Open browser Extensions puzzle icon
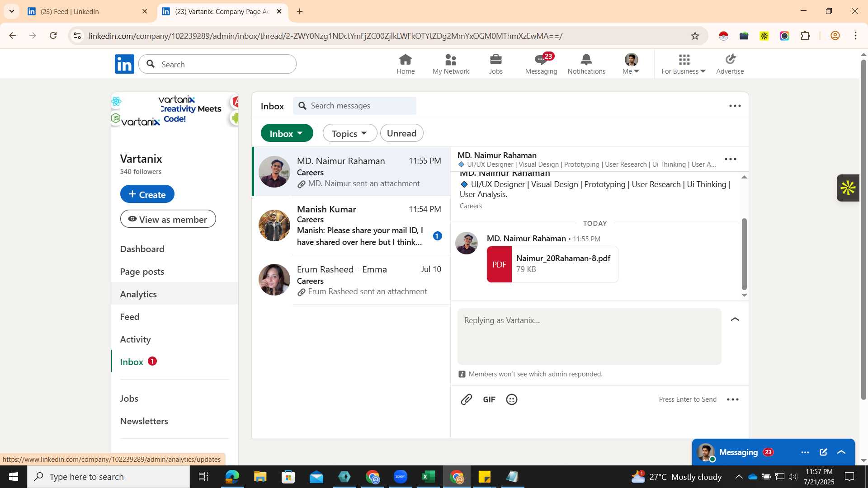 click(805, 36)
